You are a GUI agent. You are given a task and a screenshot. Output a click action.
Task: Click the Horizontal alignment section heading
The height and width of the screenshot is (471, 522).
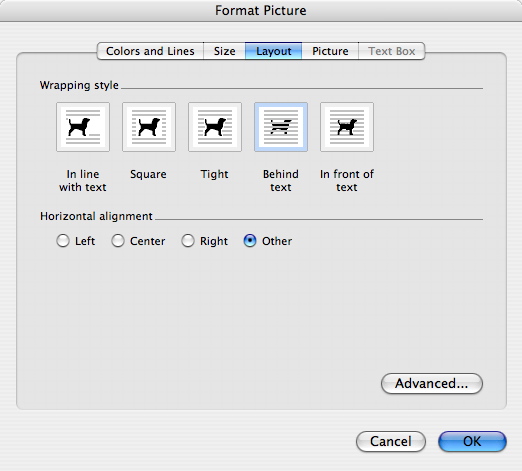(x=96, y=216)
